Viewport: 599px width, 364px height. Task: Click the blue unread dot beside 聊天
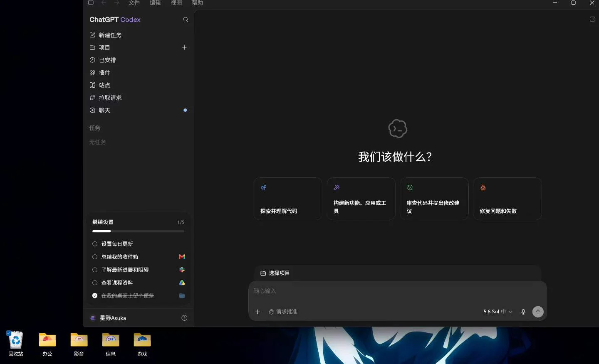coord(185,110)
